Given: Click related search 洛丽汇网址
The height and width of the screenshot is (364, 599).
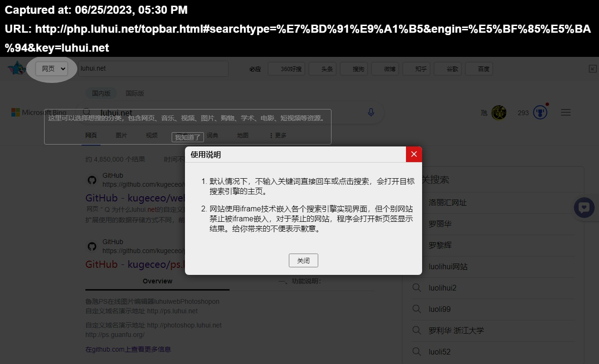Looking at the screenshot, I should click(448, 202).
